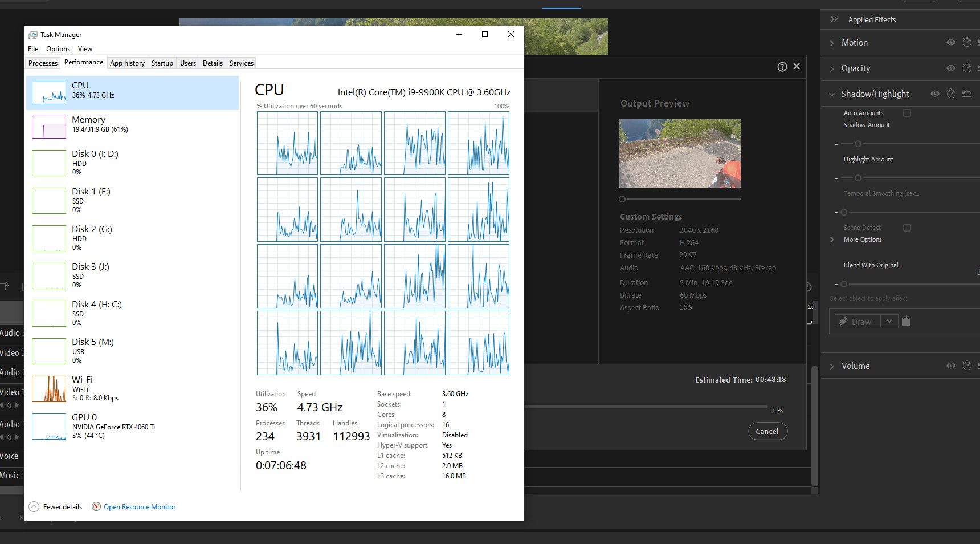The image size is (980, 544).
Task: Adjust the Highlight Amount slider handle
Action: (857, 177)
